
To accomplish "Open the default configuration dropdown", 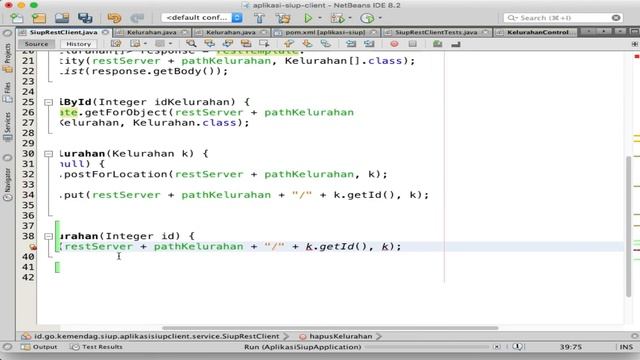I will point(202,18).
